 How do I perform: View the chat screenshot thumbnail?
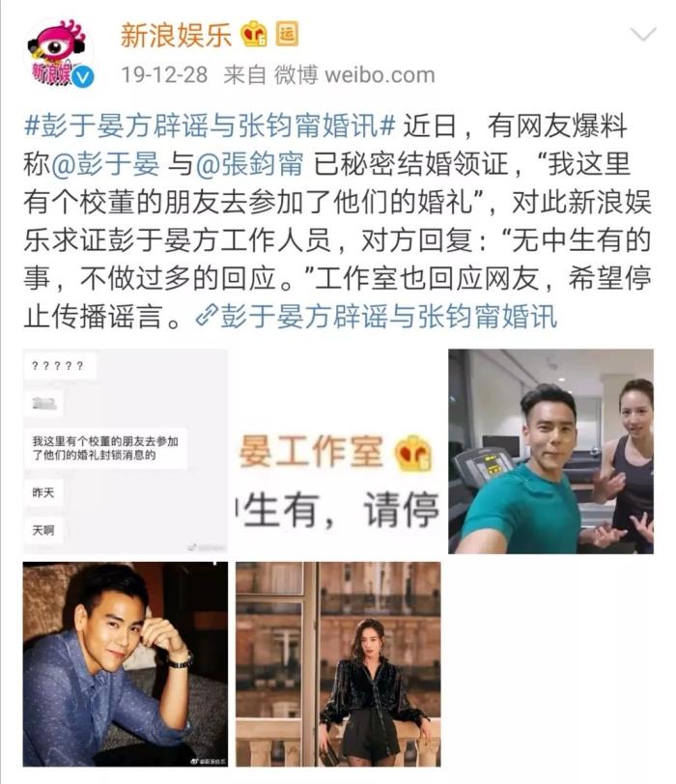[126, 451]
